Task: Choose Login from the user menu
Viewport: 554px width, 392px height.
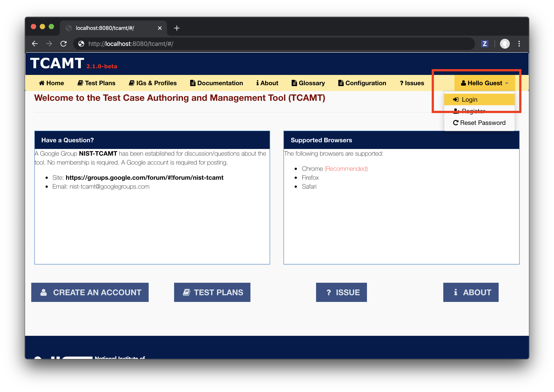Action: pyautogui.click(x=469, y=99)
